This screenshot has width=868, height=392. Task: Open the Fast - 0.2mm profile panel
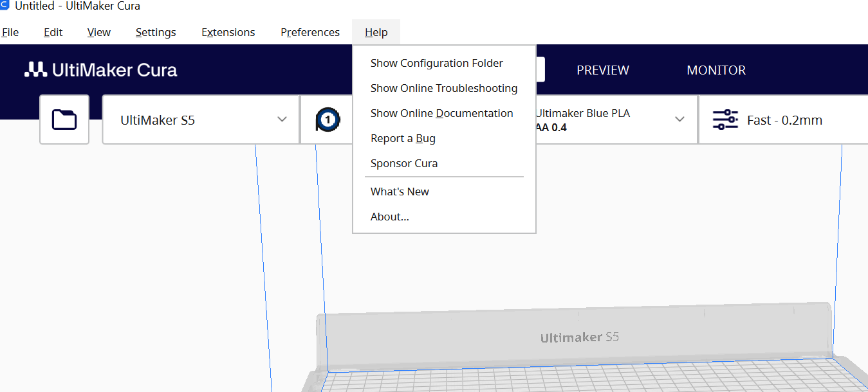pyautogui.click(x=783, y=120)
